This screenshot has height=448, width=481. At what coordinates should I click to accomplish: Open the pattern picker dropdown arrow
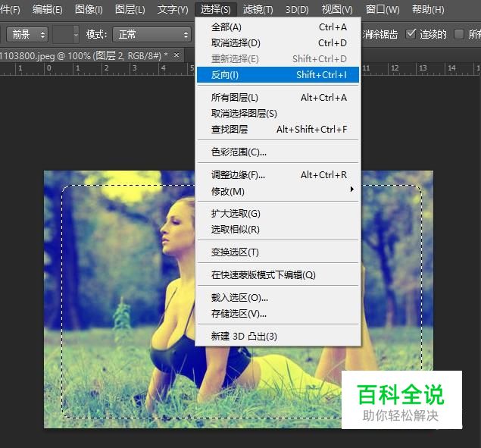coord(76,34)
